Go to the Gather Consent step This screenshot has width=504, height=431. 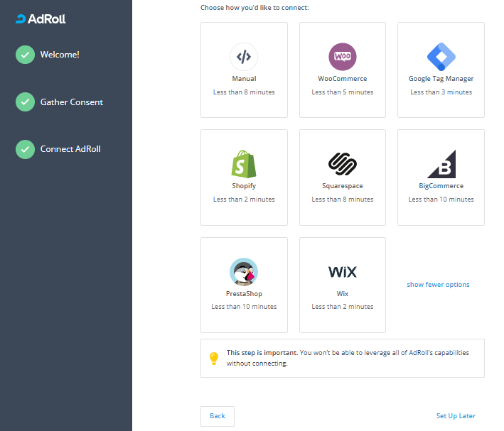[71, 102]
